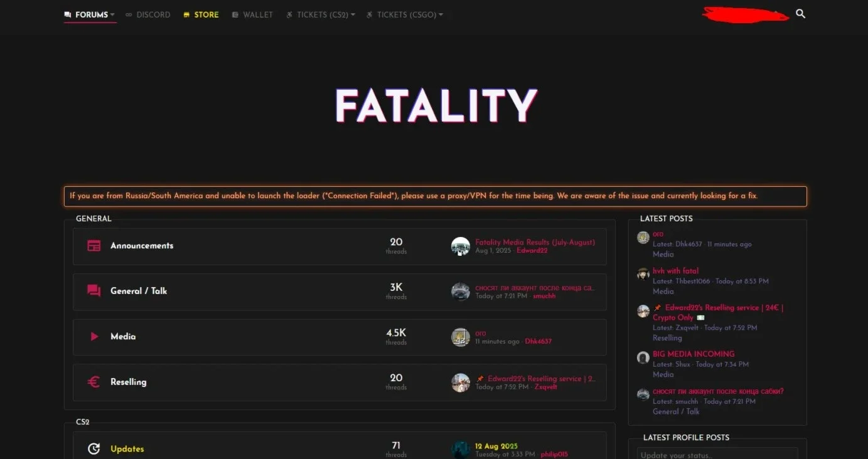The image size is (868, 459).
Task: Click the Russia/South America connection notice banner
Action: 436,196
